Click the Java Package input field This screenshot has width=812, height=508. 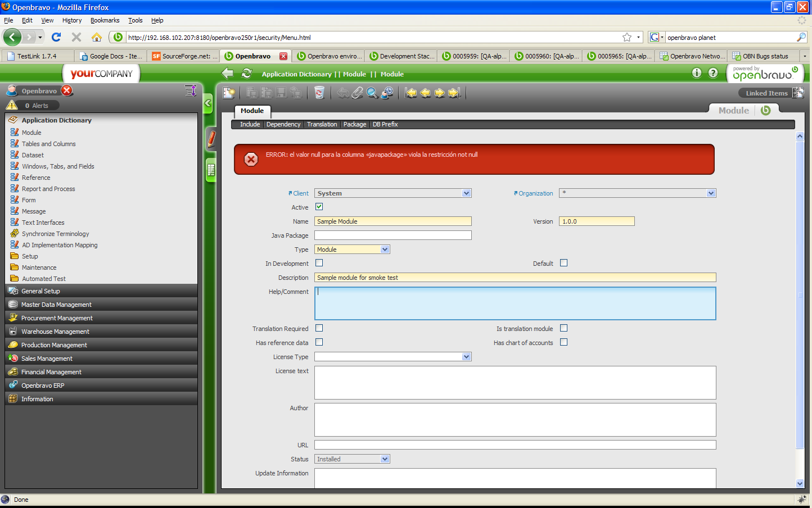pos(393,235)
